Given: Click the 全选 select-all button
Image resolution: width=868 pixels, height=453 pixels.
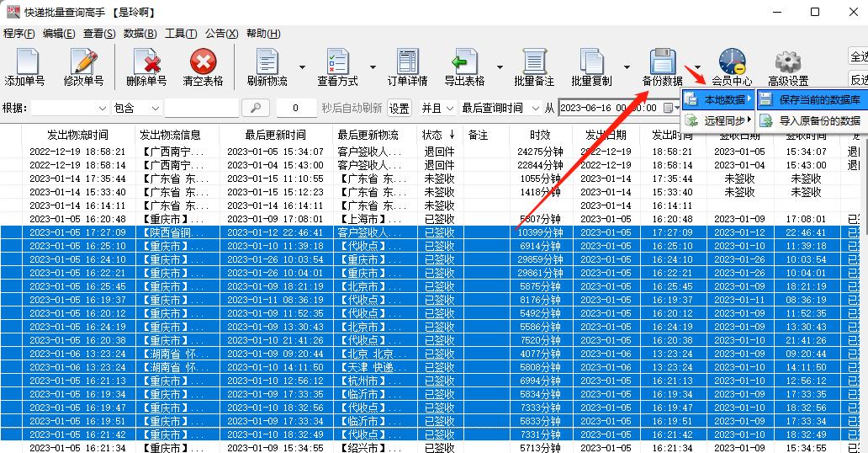Looking at the screenshot, I should (859, 56).
